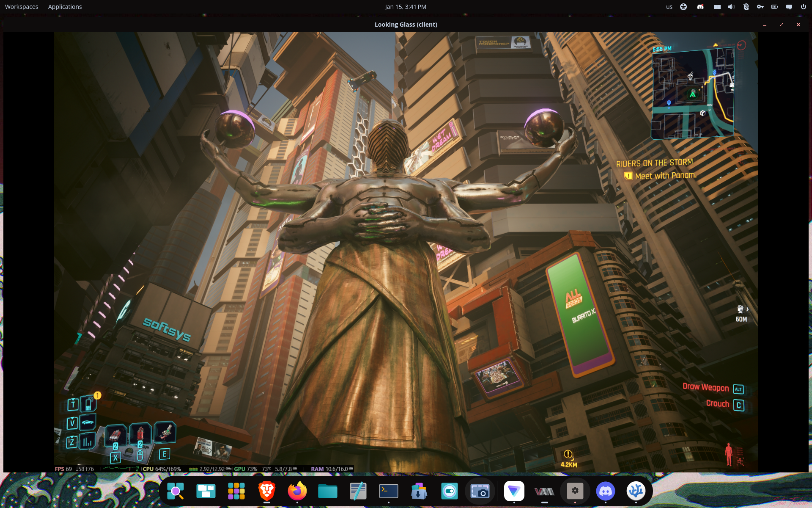Click the red wanted indicator beside minimap
Viewport: 812px width, 508px height.
[741, 45]
